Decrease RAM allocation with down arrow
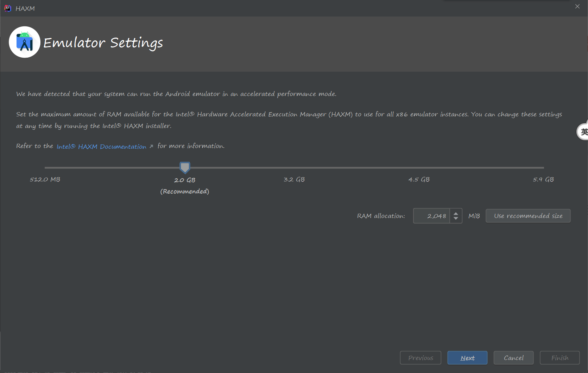The height and width of the screenshot is (373, 588). (456, 219)
